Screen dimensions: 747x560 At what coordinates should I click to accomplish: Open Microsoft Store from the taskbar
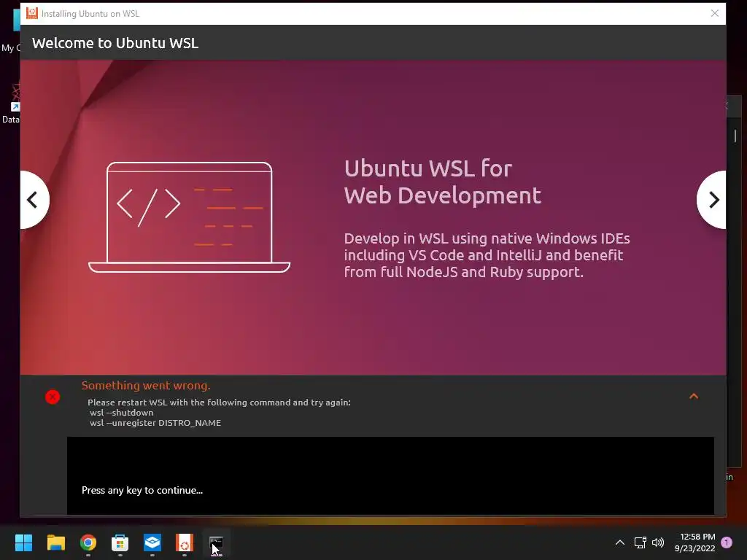[x=120, y=542]
